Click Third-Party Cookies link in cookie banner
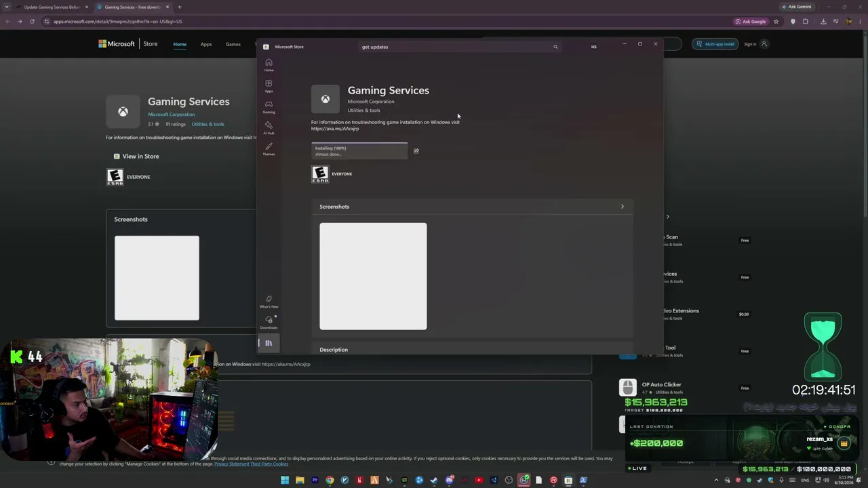 tap(269, 464)
